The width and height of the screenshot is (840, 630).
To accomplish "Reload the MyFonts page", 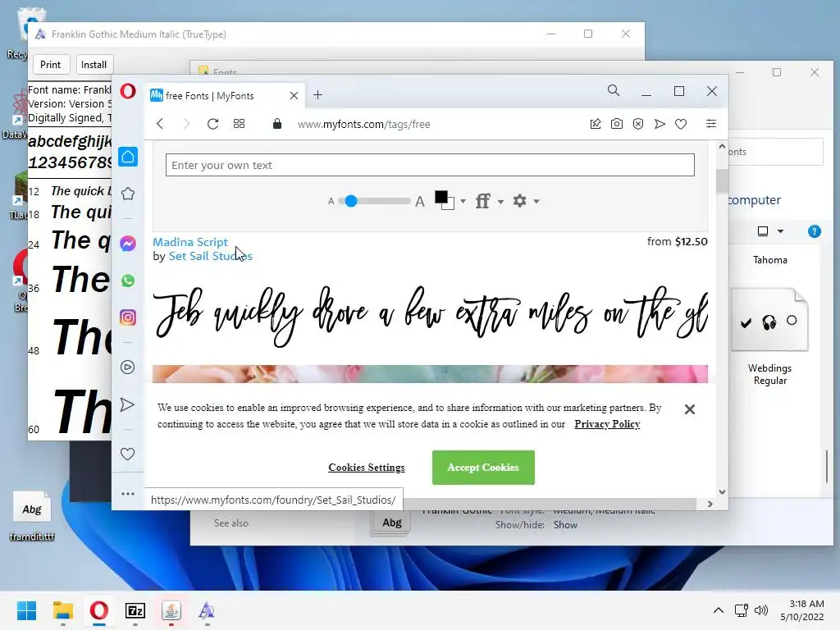I will point(212,124).
